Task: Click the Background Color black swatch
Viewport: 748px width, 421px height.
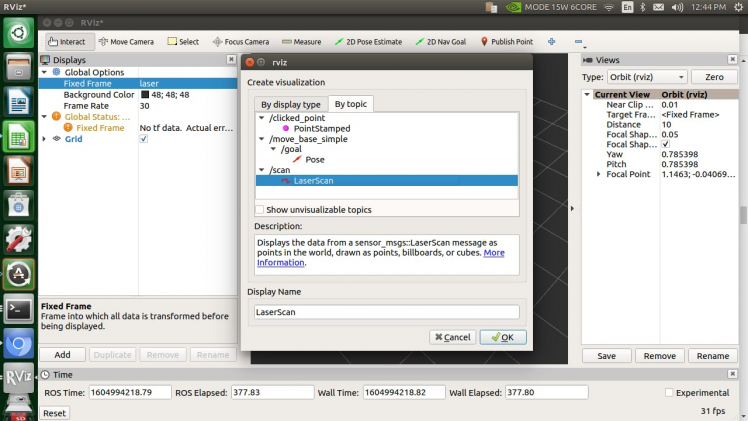Action: click(145, 94)
